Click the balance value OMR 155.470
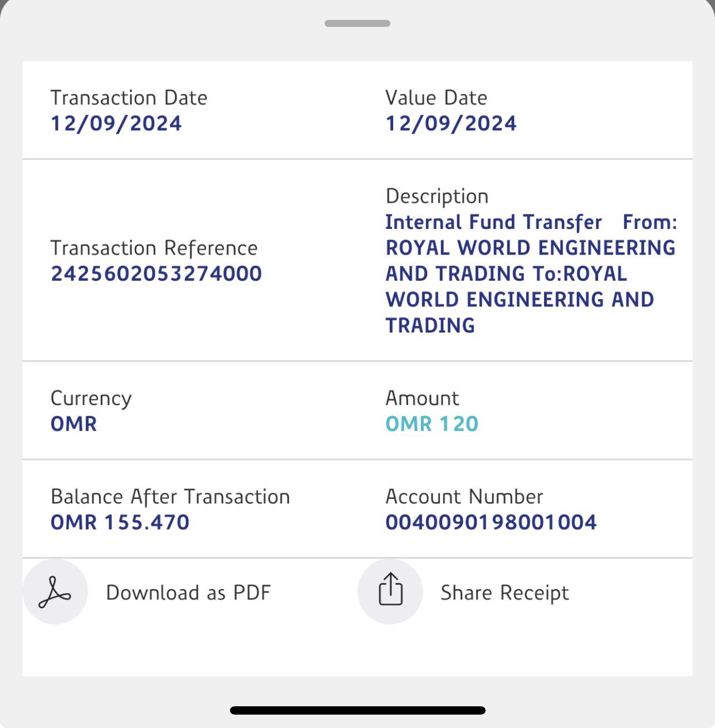 coord(120,522)
